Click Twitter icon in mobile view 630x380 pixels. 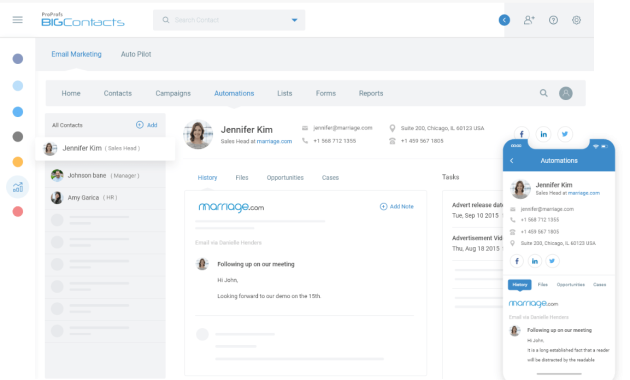552,261
